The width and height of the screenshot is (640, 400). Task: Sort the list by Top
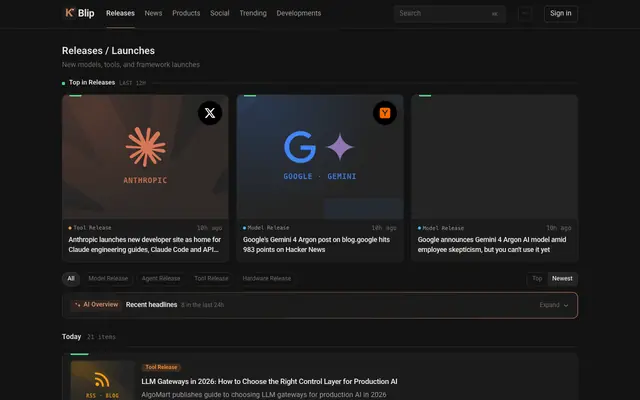click(537, 279)
